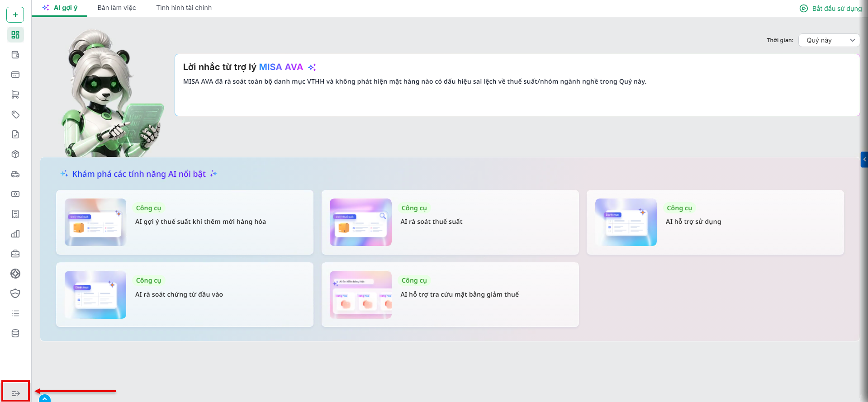Open the bank card icon in sidebar

[x=15, y=75]
